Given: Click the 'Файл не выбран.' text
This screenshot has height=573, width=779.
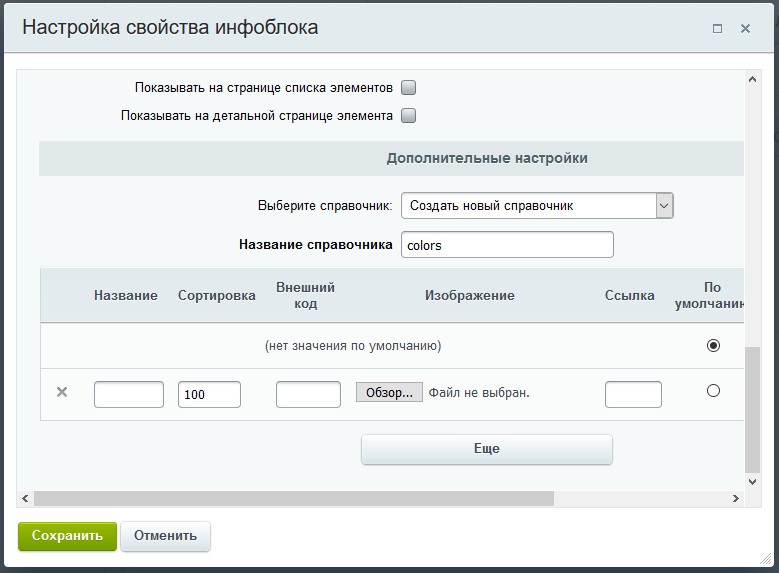Looking at the screenshot, I should pos(479,393).
